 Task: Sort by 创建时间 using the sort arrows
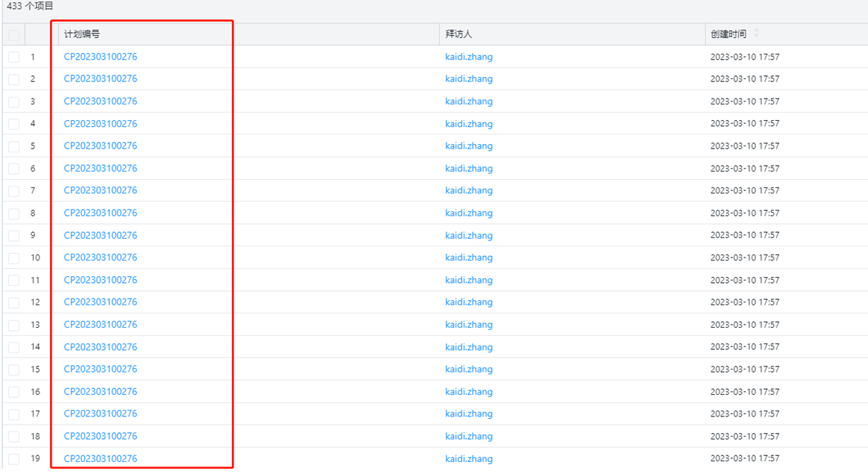pos(756,34)
